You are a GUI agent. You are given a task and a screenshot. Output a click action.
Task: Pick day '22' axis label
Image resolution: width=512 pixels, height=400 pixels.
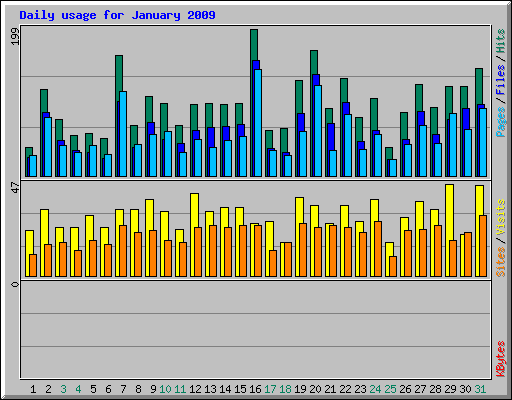coord(345,389)
